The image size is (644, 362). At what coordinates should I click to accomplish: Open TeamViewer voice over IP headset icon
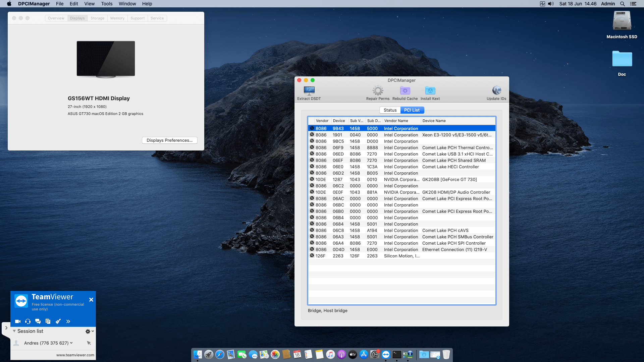click(x=28, y=321)
